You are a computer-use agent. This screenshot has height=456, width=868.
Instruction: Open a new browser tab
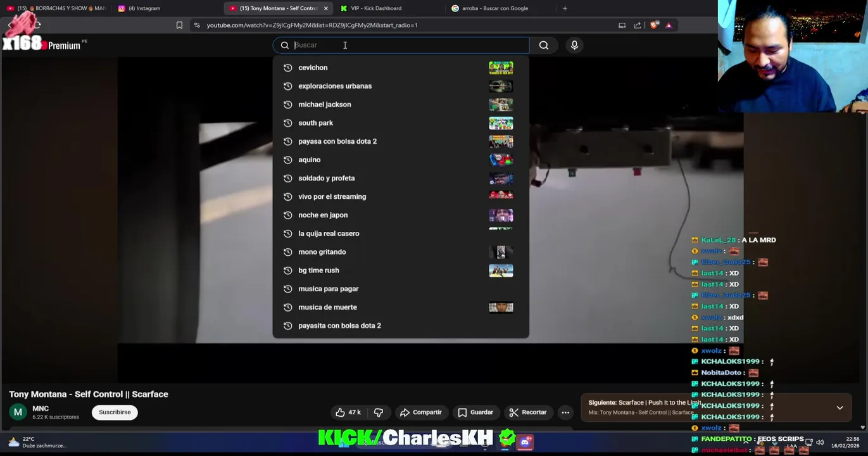tap(565, 8)
